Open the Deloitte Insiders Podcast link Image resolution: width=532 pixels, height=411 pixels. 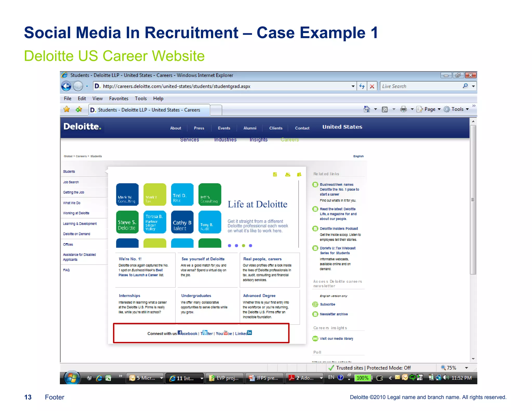point(339,229)
